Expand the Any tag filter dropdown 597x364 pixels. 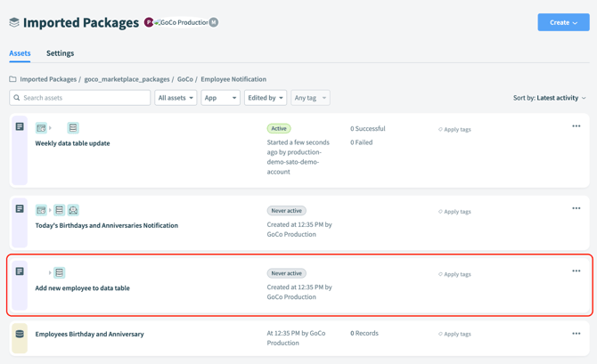pyautogui.click(x=310, y=98)
